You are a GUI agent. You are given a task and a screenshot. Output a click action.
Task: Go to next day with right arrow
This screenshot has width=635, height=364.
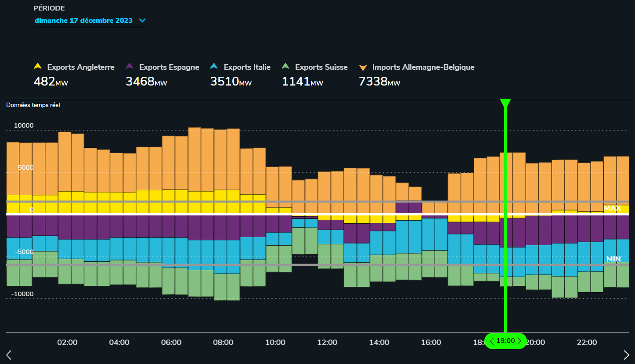pos(626,355)
